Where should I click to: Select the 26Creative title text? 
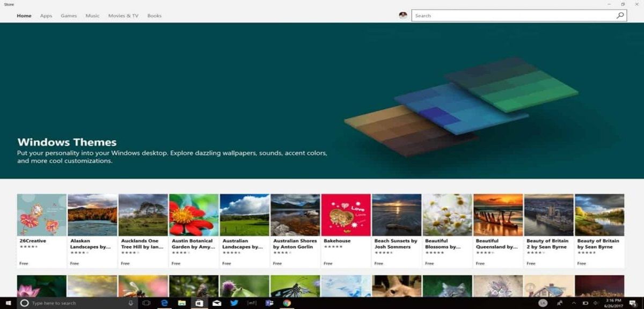[x=33, y=241]
